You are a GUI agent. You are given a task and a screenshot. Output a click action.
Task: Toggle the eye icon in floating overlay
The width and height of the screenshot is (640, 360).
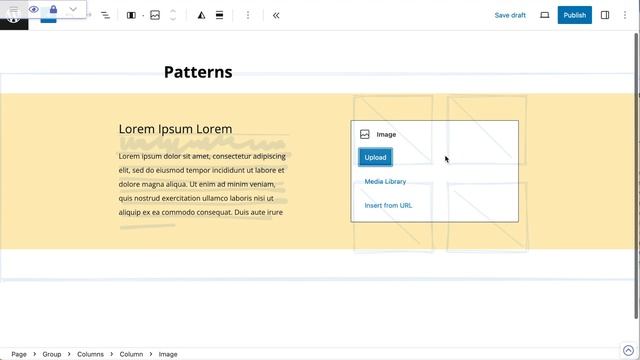[34, 9]
